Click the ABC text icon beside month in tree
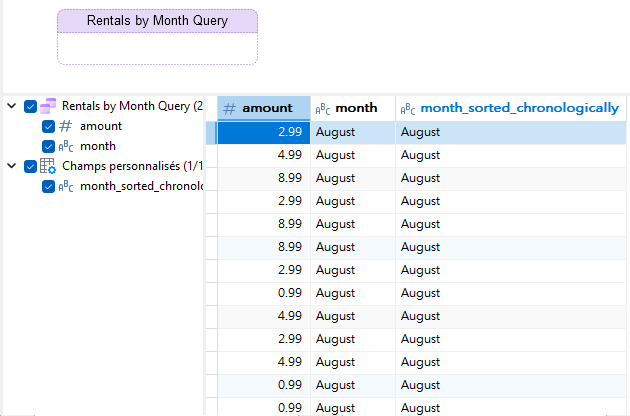The height and width of the screenshot is (416, 630). point(66,147)
